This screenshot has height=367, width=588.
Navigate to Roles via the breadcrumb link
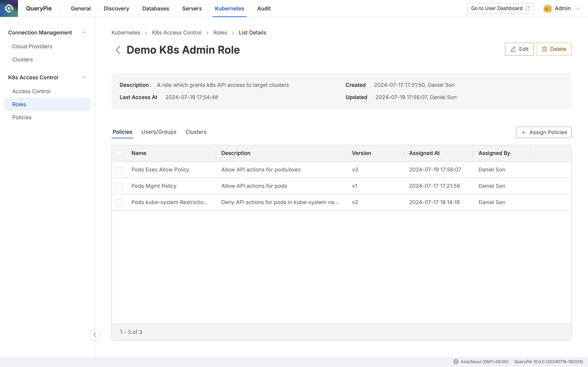(220, 32)
